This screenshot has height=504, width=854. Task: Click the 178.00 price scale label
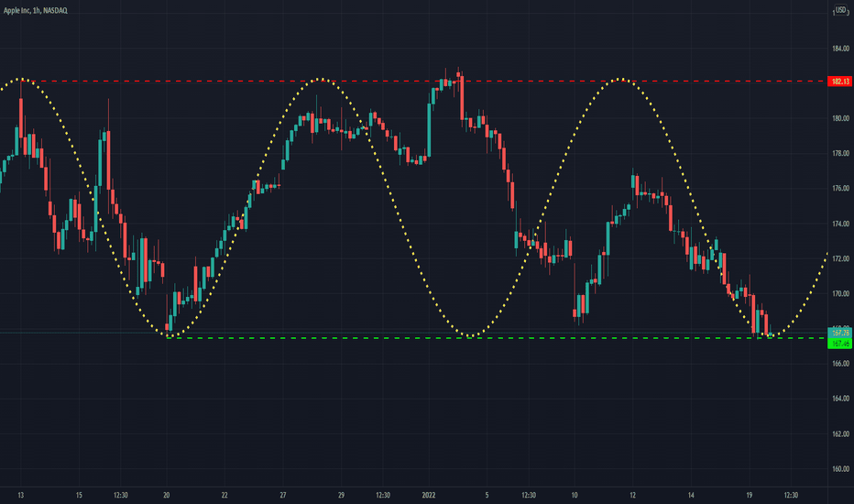(x=840, y=154)
